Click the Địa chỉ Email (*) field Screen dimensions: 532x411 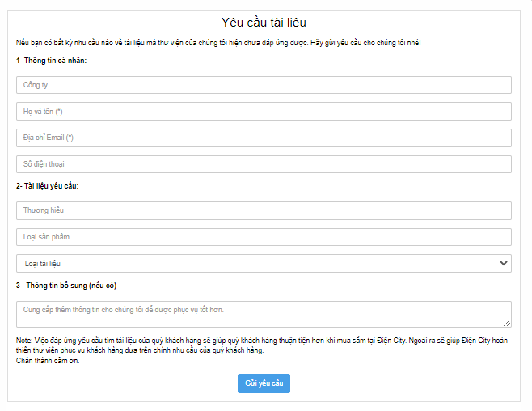(x=264, y=138)
